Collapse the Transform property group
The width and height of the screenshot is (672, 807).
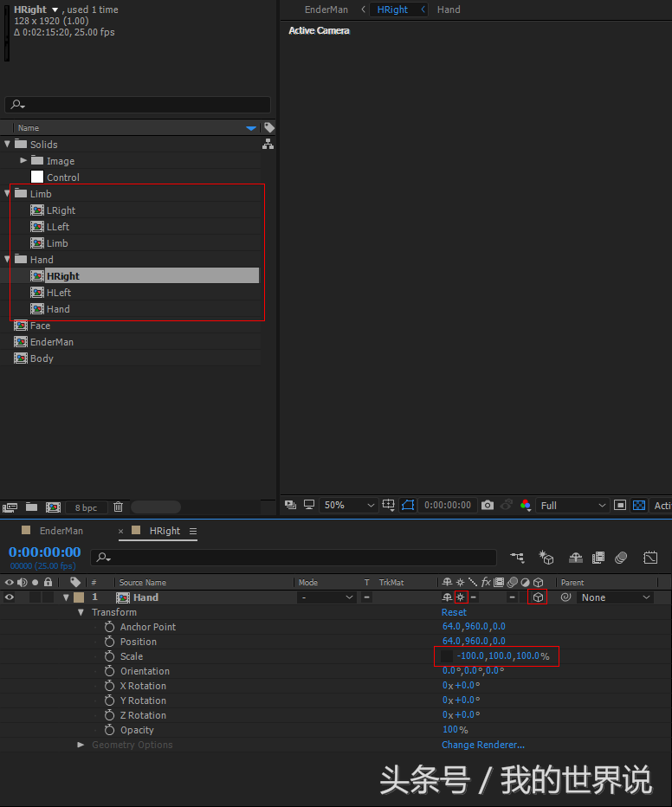click(x=81, y=612)
